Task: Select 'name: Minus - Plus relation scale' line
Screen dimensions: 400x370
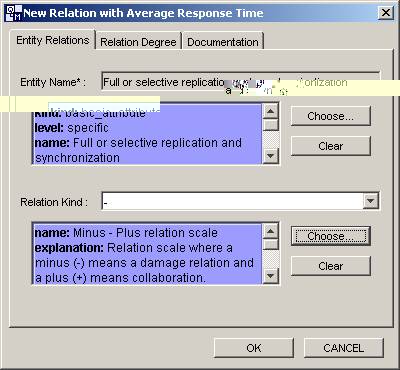Action: [126, 232]
